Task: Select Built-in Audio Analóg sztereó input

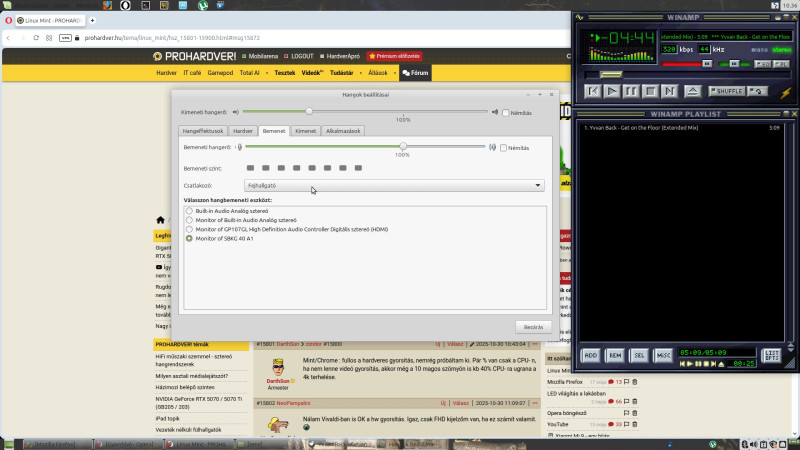Action: 227,211
